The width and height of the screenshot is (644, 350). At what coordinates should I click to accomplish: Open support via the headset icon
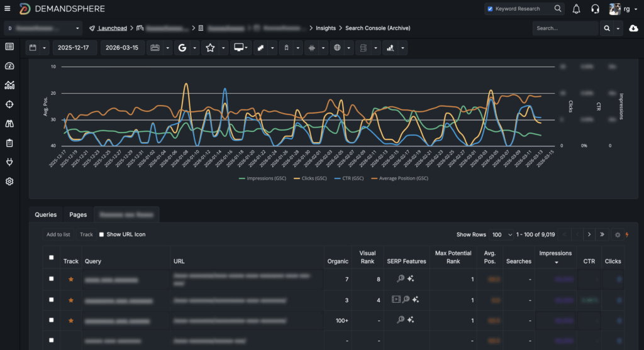click(x=595, y=9)
